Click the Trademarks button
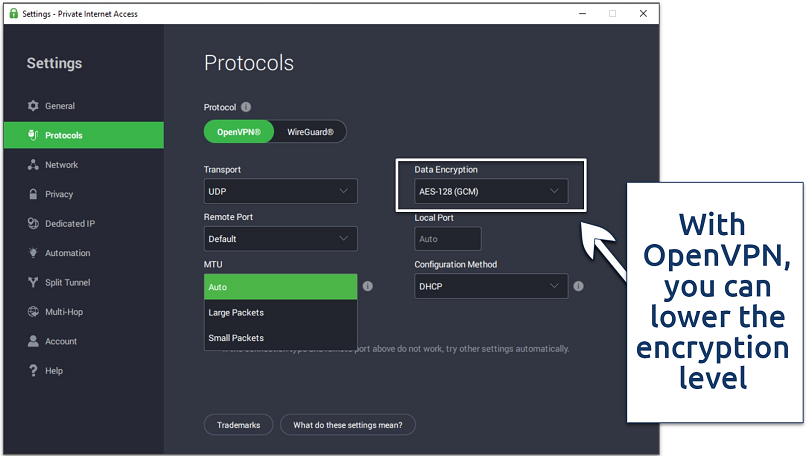Image resolution: width=806 pixels, height=456 pixels. point(239,425)
